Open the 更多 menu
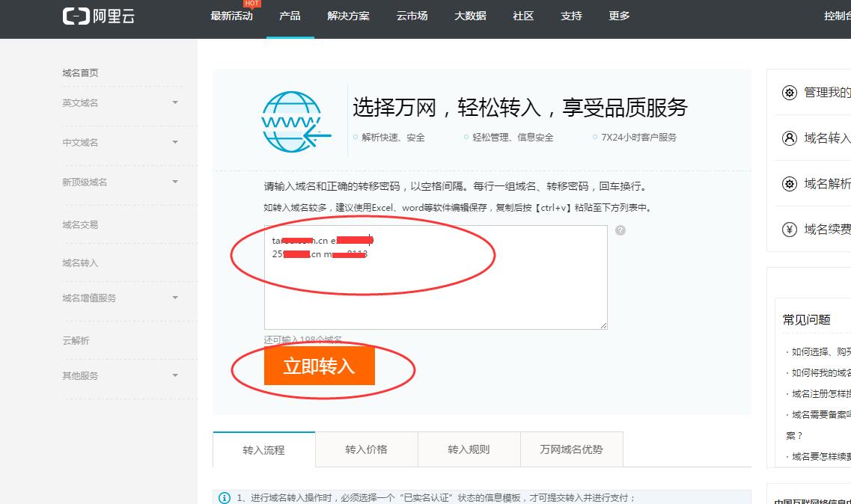The image size is (851, 504). (619, 16)
